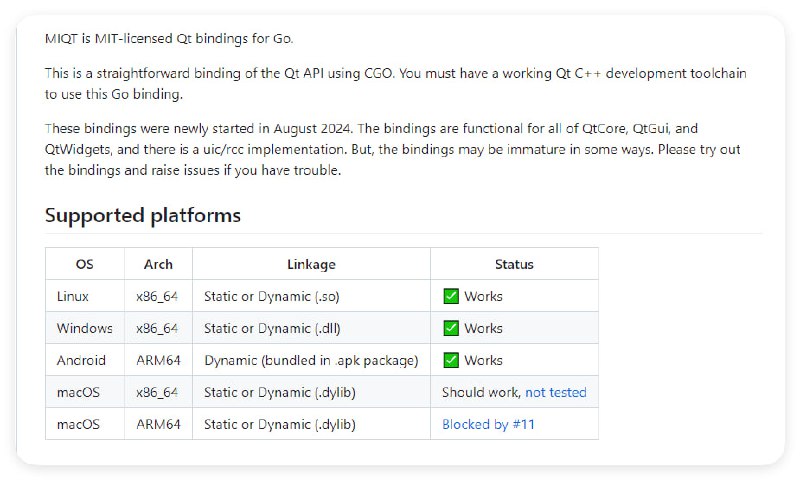800x480 pixels.
Task: Open the "not tested" link
Action: coord(555,392)
